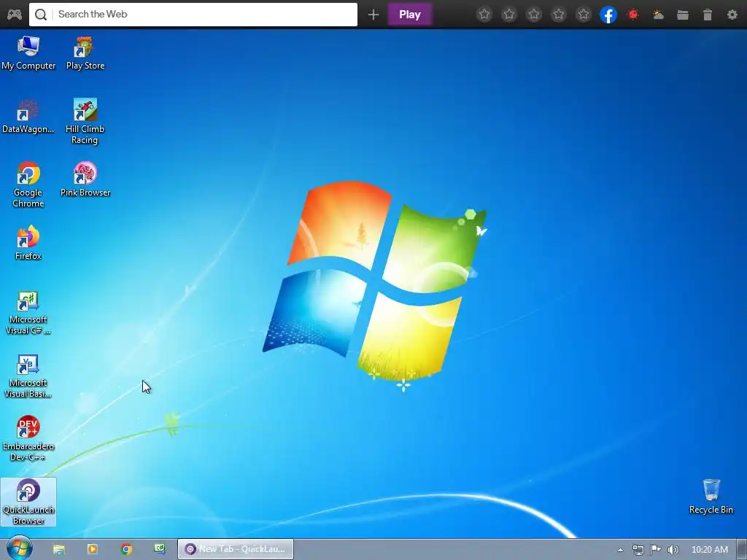Open the settings gear icon
Screen dimensions: 747x560
(x=732, y=15)
